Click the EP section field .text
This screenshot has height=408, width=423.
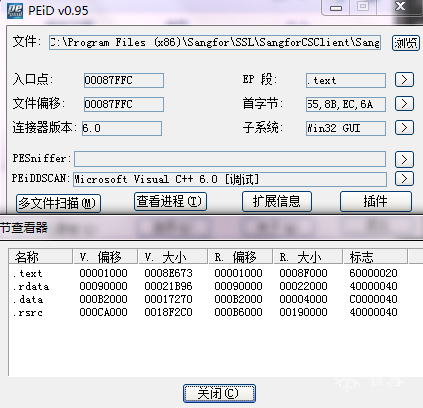(346, 80)
